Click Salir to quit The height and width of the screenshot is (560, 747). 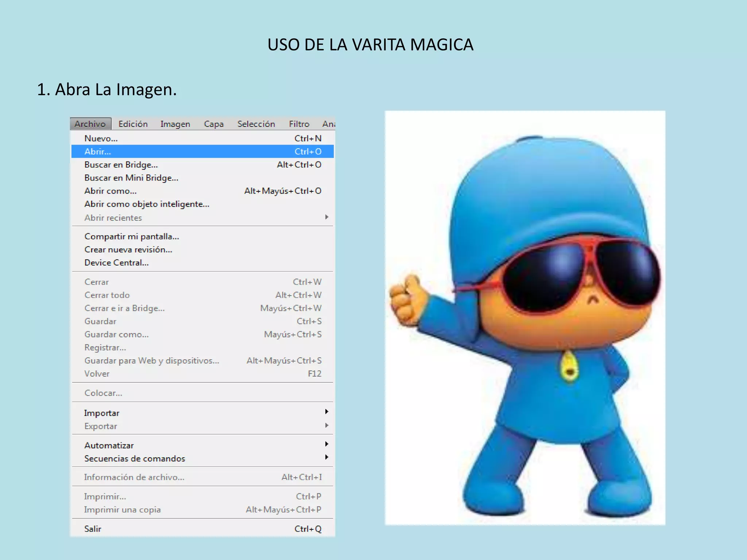point(93,529)
